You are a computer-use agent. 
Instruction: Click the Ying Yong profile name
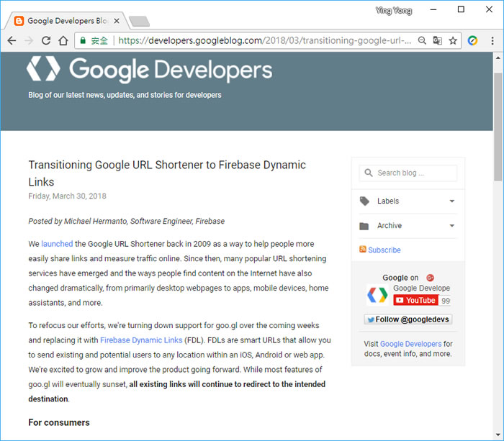point(394,11)
